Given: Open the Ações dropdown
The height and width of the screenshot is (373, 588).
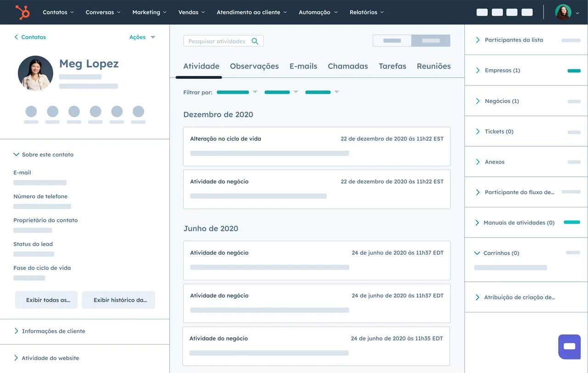Looking at the screenshot, I should pos(142,37).
